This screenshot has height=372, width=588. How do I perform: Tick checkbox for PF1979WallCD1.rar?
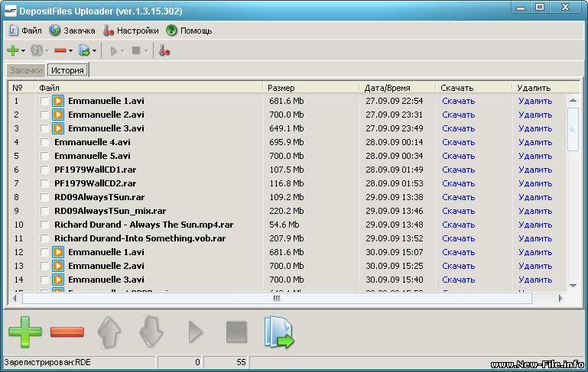click(44, 170)
